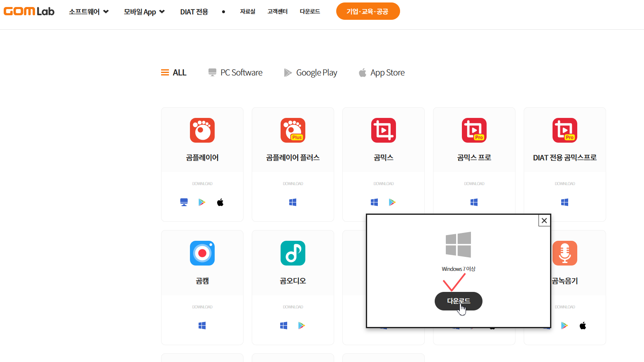This screenshot has height=362, width=644.
Task: Click the 곰오디오 title text
Action: click(x=293, y=281)
